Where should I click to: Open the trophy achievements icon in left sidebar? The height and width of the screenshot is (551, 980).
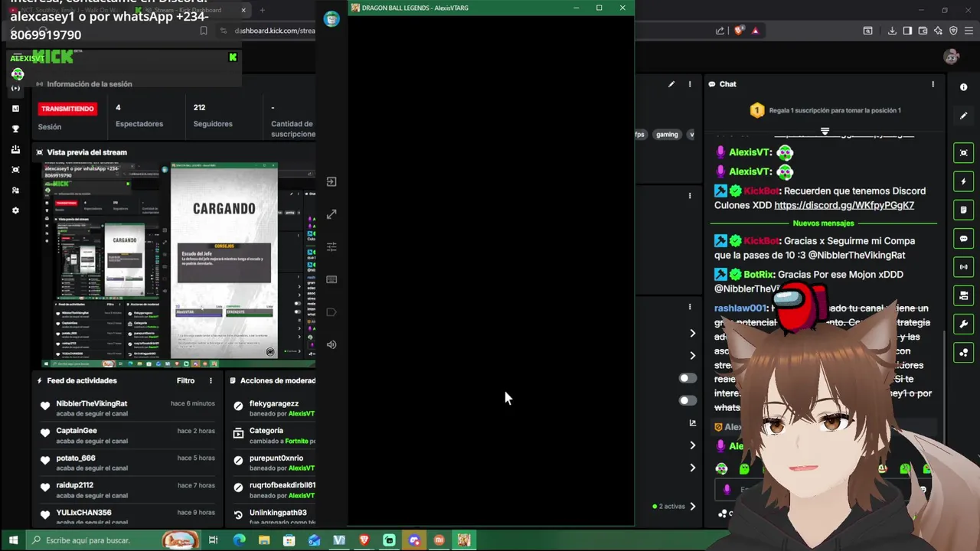pyautogui.click(x=15, y=129)
